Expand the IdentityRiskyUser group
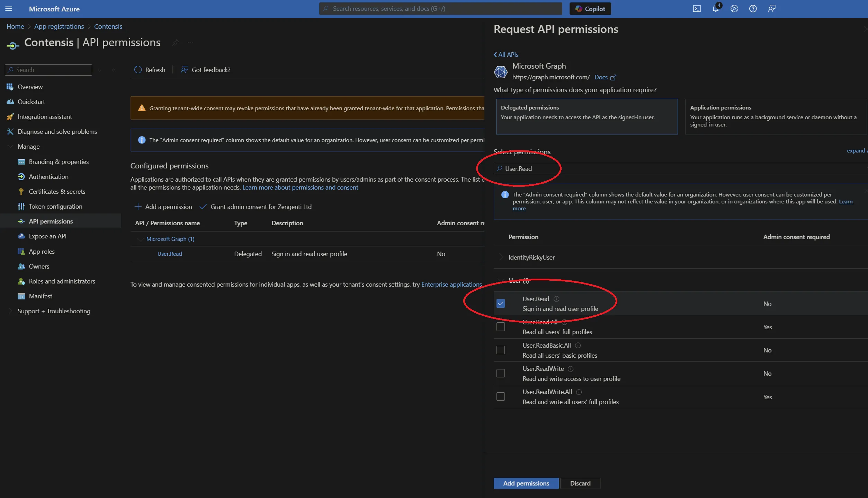 (x=501, y=257)
